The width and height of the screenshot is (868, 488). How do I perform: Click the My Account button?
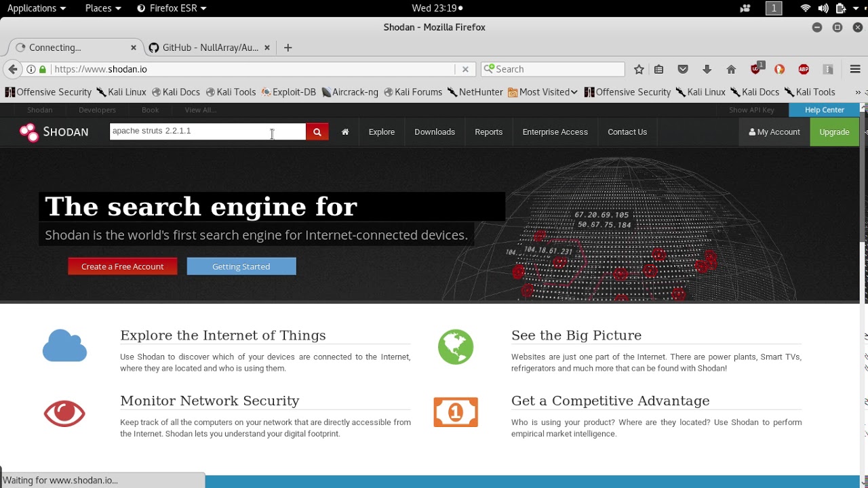(x=774, y=132)
